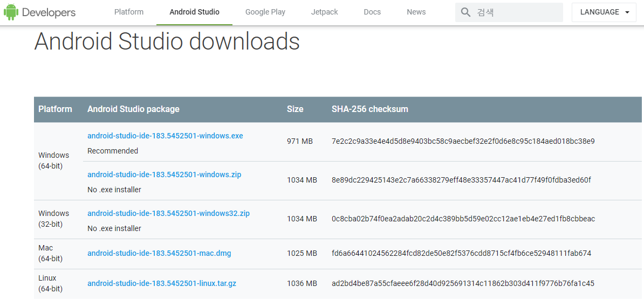Click the Android Studio package column header
This screenshot has width=644, height=300.
tap(133, 109)
